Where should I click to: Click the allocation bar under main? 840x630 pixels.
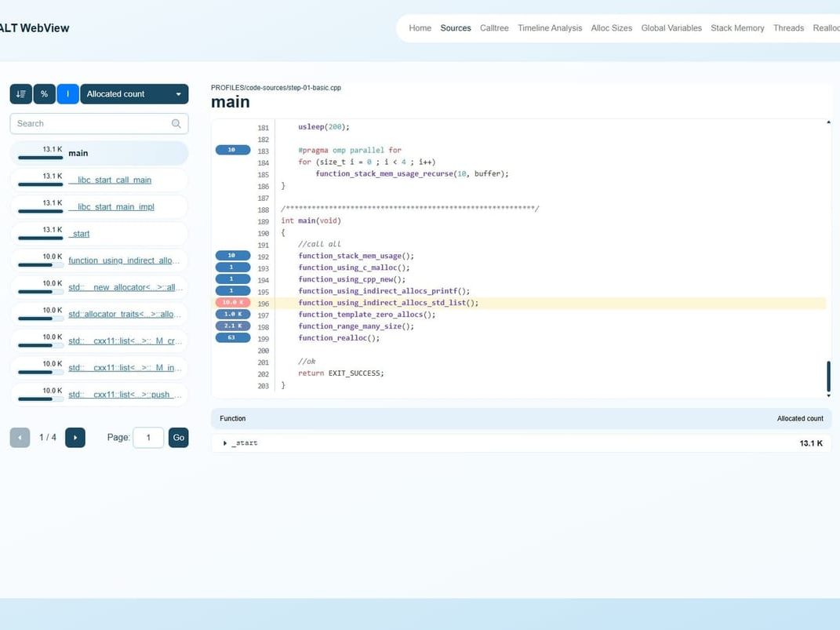pyautogui.click(x=38, y=158)
